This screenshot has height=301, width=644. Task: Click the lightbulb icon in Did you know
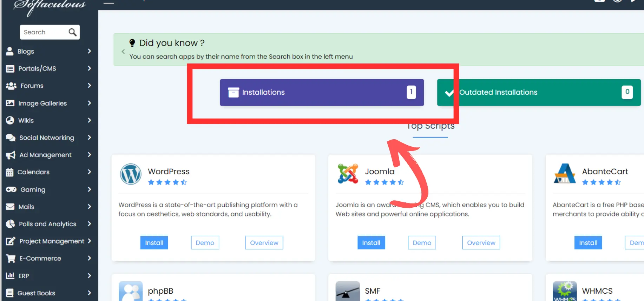click(132, 43)
